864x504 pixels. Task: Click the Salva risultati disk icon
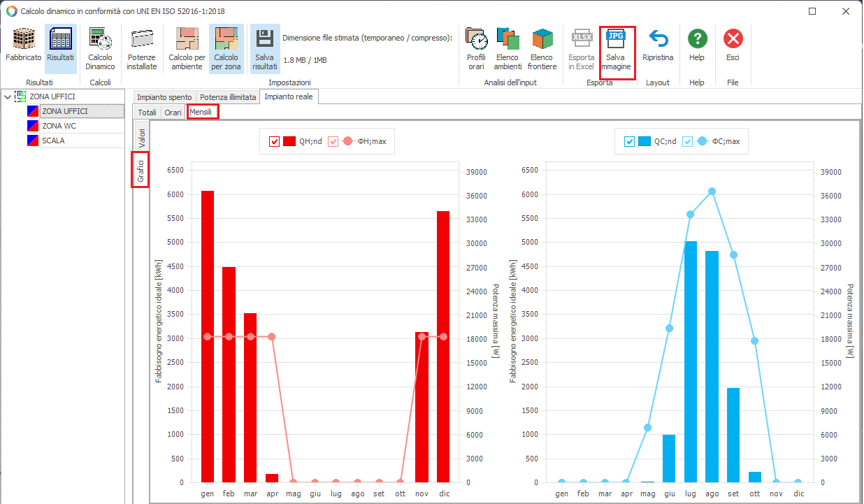[265, 48]
